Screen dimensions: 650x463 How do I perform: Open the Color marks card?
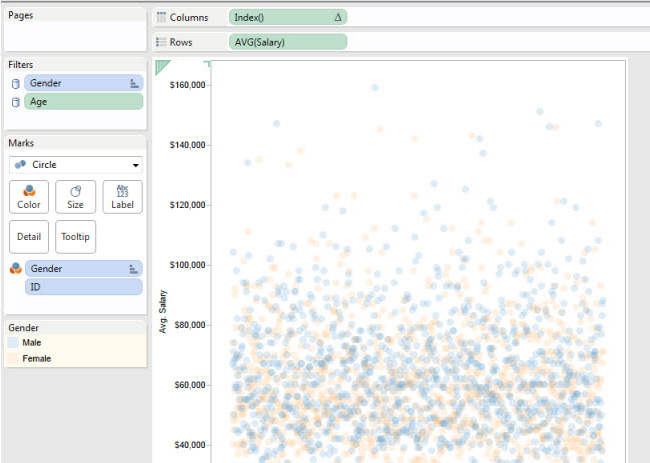tap(29, 196)
